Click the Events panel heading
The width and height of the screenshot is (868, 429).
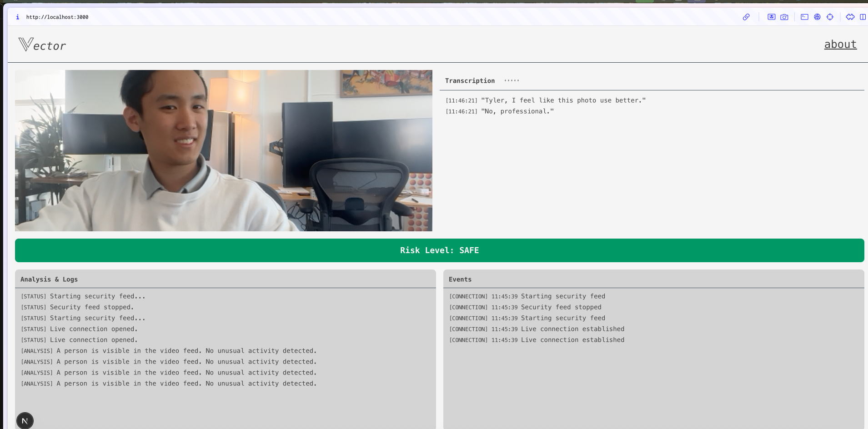point(460,279)
